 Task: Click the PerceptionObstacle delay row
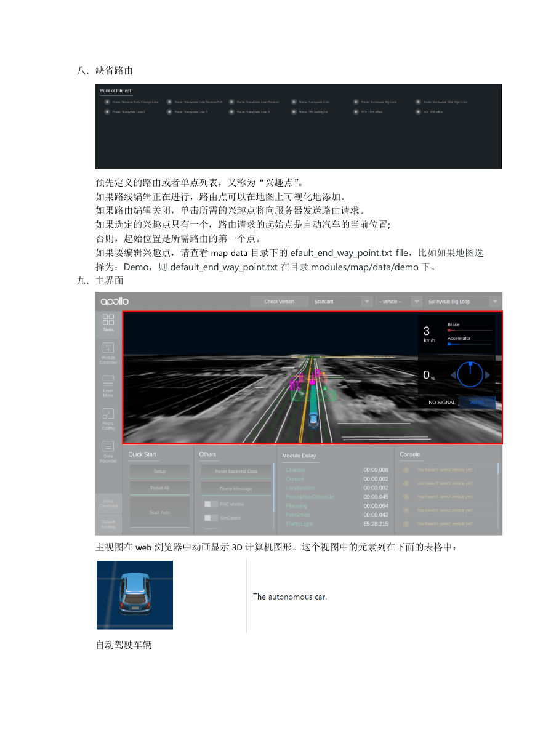click(337, 497)
